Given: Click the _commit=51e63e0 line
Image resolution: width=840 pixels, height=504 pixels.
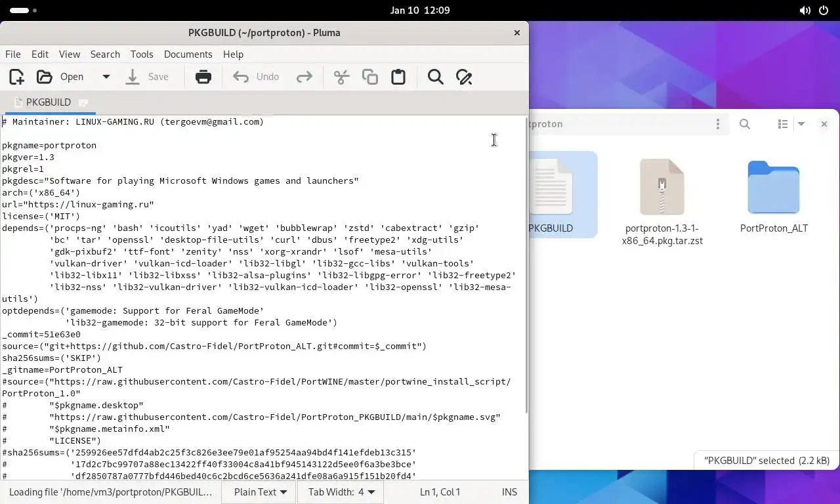Looking at the screenshot, I should click(x=41, y=334).
